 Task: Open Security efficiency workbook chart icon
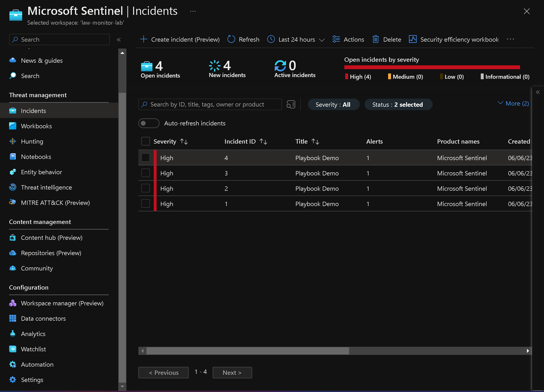click(x=413, y=39)
